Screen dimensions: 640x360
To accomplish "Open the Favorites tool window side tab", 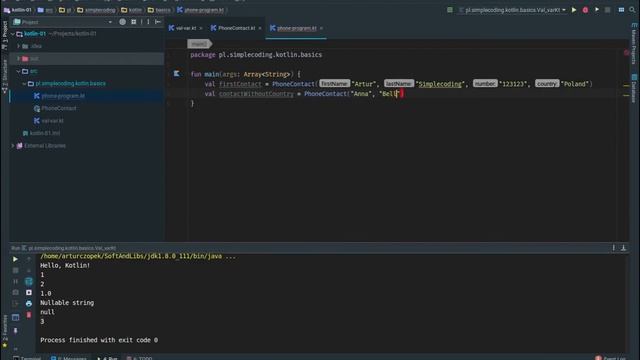I will (4, 330).
